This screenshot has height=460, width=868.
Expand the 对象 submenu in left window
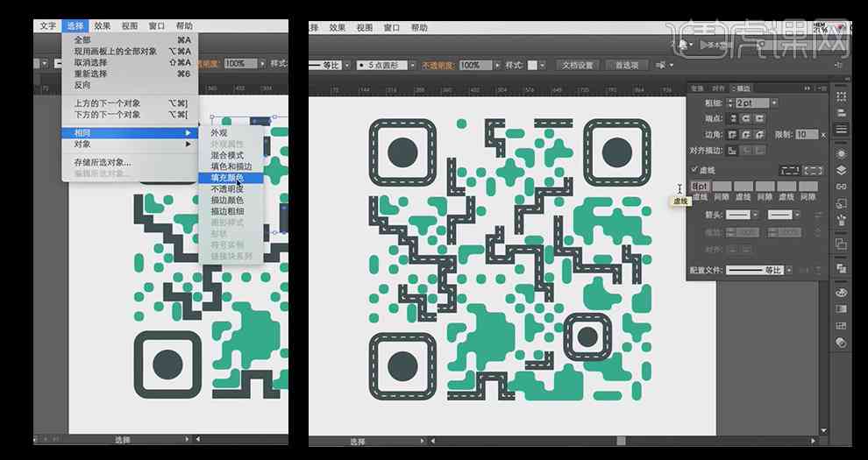(x=130, y=144)
